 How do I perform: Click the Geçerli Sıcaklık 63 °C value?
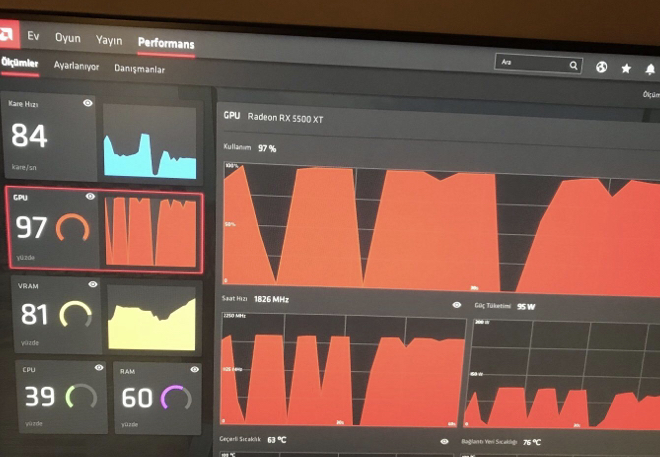coord(277,440)
